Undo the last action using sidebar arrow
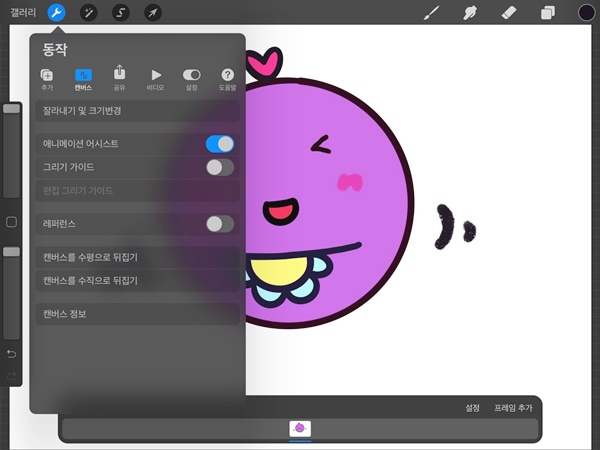 (x=11, y=354)
